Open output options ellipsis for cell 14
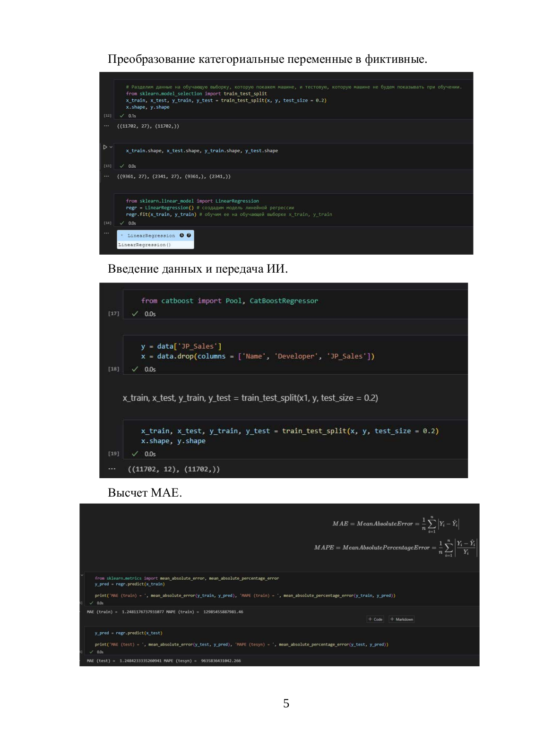The width and height of the screenshot is (535, 756). [106, 233]
